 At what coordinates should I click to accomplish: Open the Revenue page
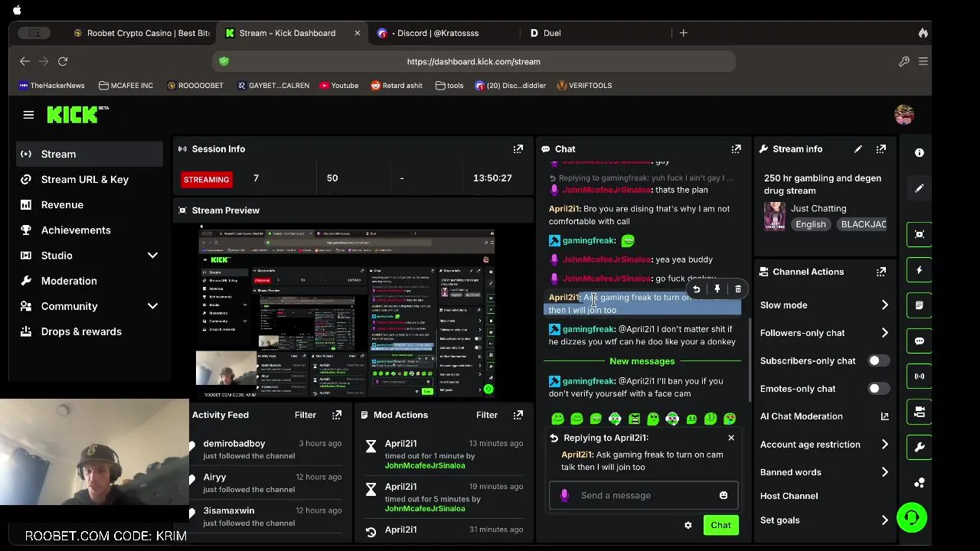62,204
